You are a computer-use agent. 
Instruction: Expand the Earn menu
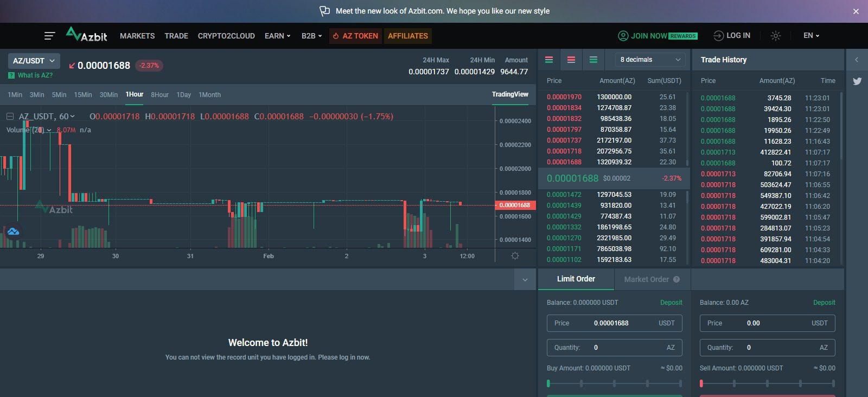pos(277,36)
